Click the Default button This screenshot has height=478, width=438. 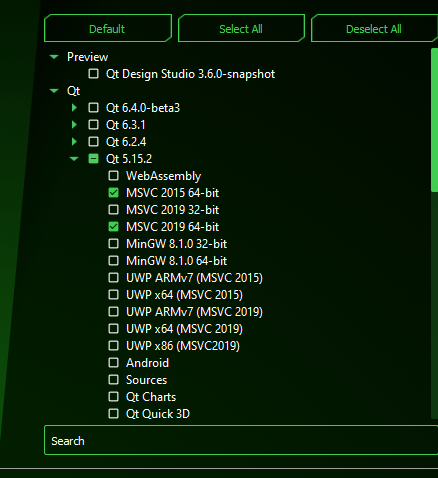click(x=108, y=28)
